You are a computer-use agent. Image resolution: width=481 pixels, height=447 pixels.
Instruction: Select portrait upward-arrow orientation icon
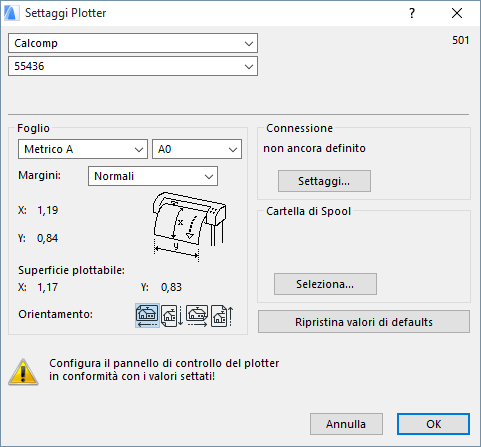[x=222, y=315]
